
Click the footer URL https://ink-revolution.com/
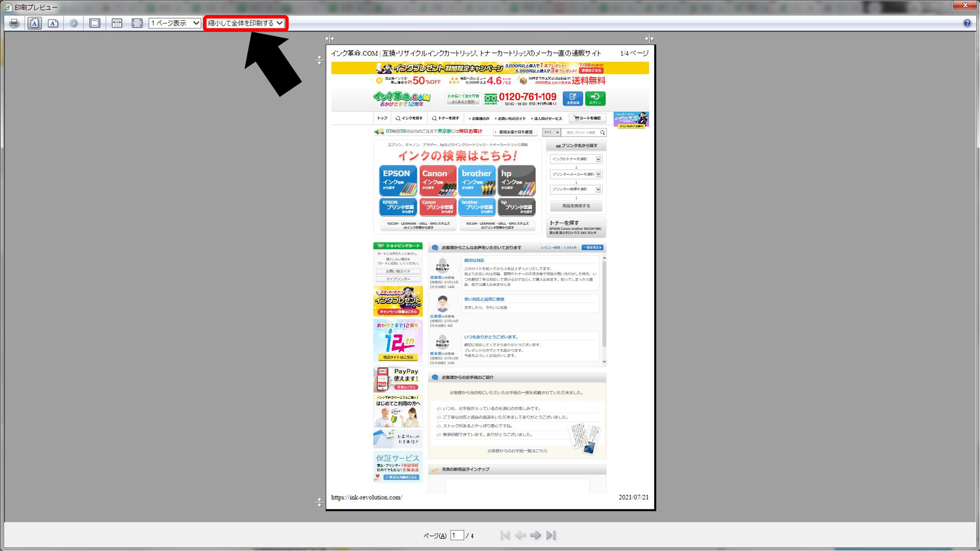(367, 497)
